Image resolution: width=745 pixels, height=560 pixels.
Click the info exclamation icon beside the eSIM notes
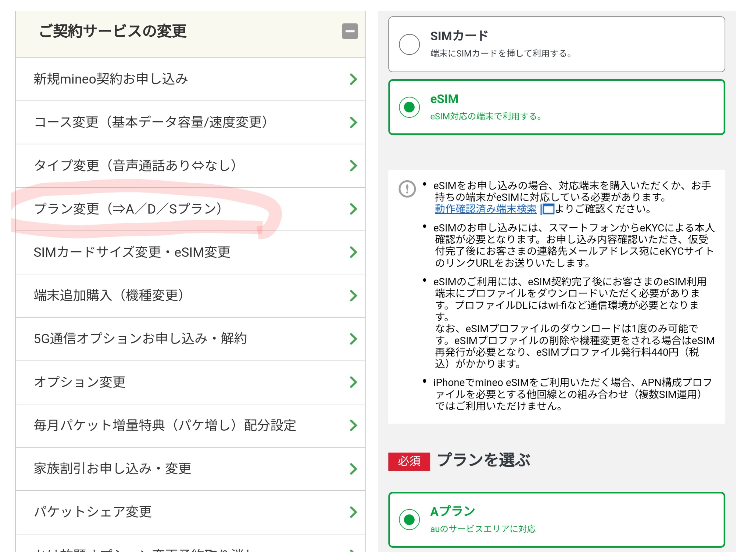pyautogui.click(x=407, y=189)
